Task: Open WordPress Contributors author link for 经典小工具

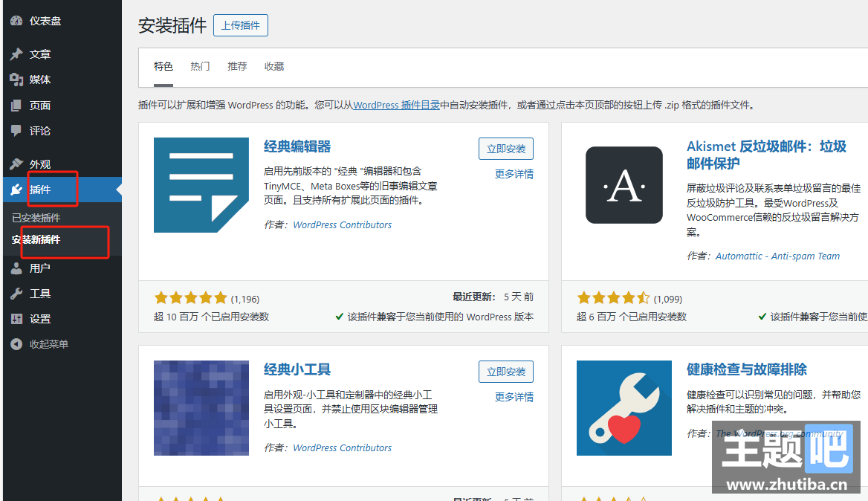Action: click(x=342, y=448)
